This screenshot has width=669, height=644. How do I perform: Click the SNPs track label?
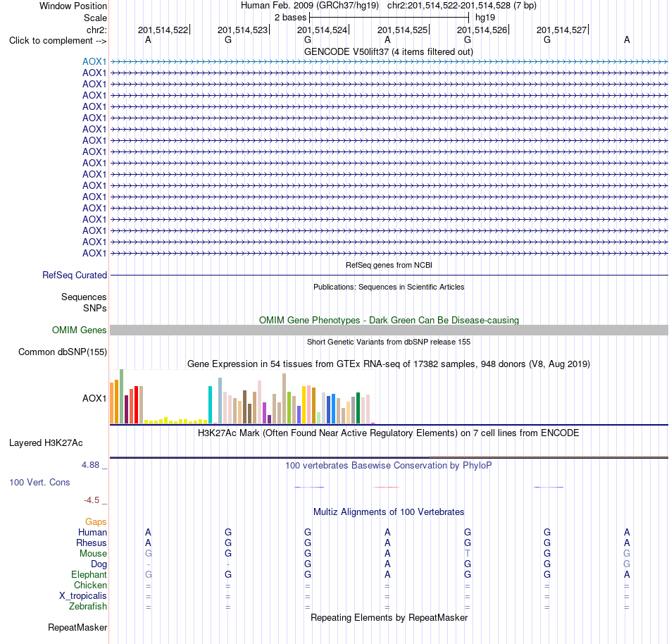[x=95, y=308]
